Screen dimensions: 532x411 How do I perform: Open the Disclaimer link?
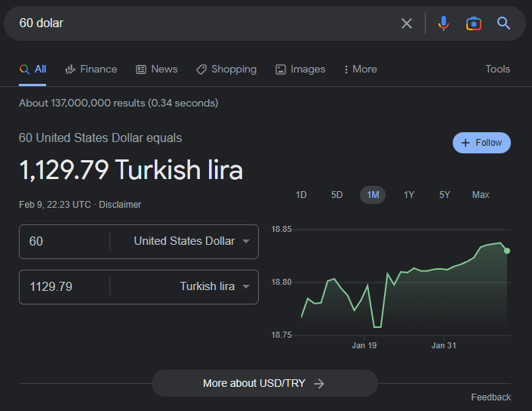click(120, 205)
